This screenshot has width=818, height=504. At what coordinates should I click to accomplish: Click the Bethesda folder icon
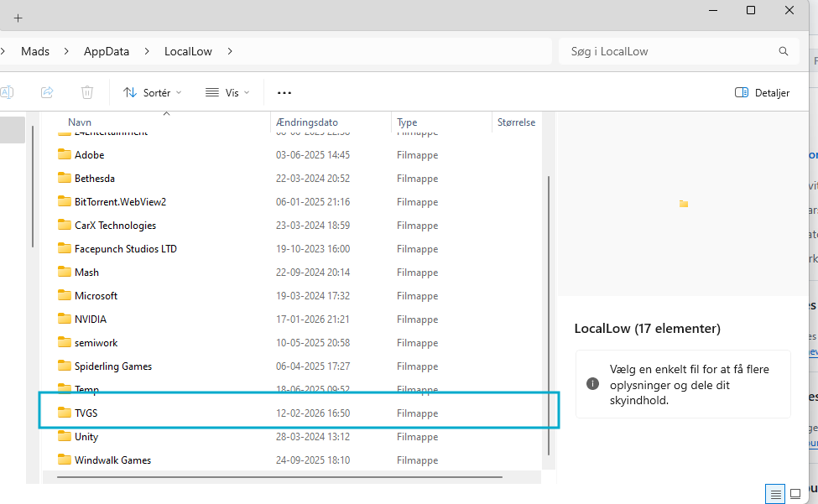tap(64, 179)
